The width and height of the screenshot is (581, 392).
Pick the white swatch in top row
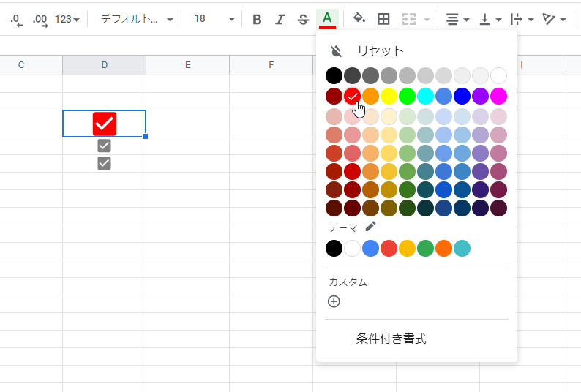pyautogui.click(x=498, y=76)
